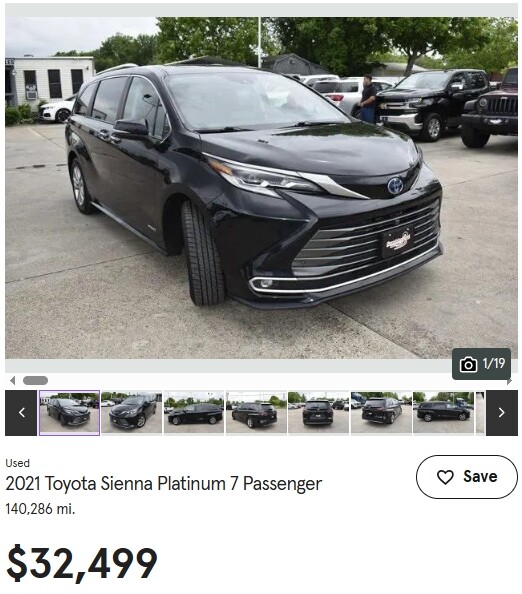Save this Toyota Sienna listing
Viewport: 522px width, 594px height.
(x=467, y=477)
